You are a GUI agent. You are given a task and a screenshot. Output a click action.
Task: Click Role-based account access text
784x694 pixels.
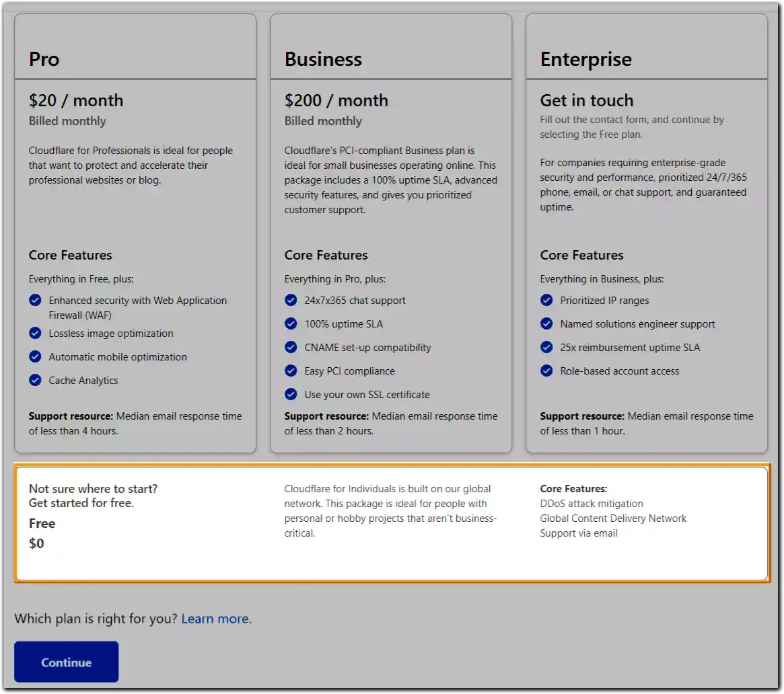pyautogui.click(x=620, y=371)
